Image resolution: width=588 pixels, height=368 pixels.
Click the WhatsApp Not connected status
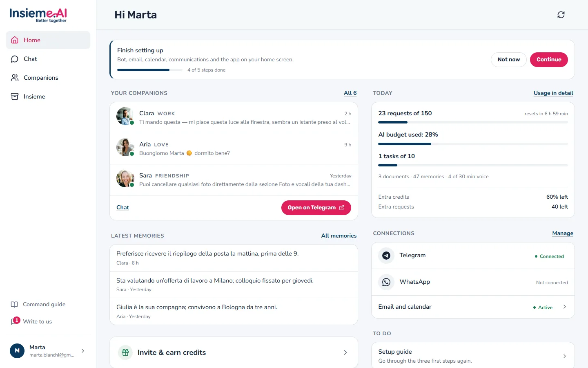pos(552,283)
